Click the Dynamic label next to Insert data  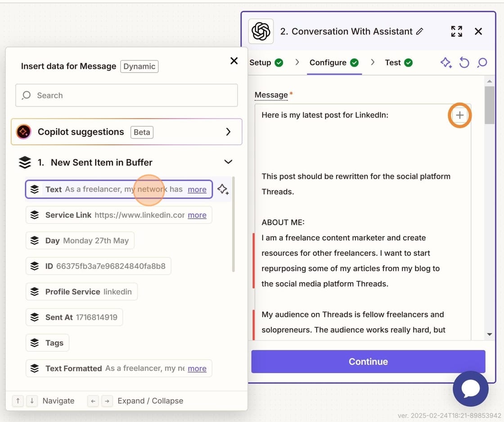[139, 66]
